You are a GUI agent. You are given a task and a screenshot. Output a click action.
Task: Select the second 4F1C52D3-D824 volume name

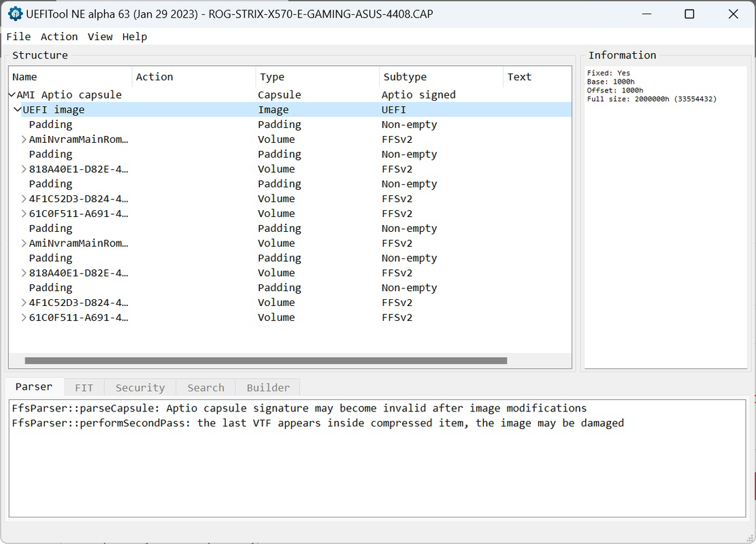pyautogui.click(x=78, y=303)
